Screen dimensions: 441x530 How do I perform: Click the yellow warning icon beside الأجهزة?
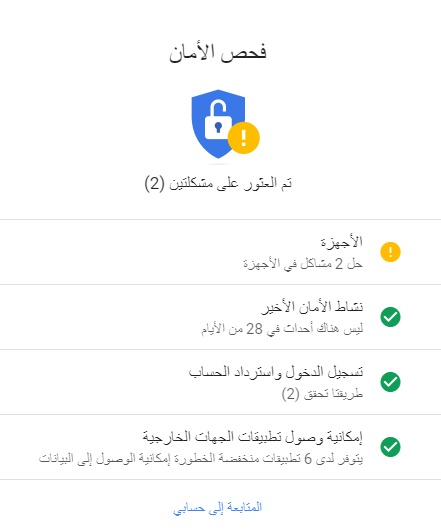click(390, 252)
